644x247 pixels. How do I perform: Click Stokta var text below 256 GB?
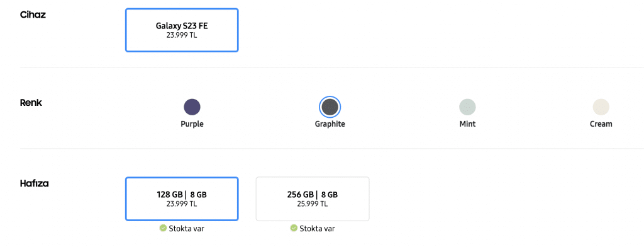point(317,229)
